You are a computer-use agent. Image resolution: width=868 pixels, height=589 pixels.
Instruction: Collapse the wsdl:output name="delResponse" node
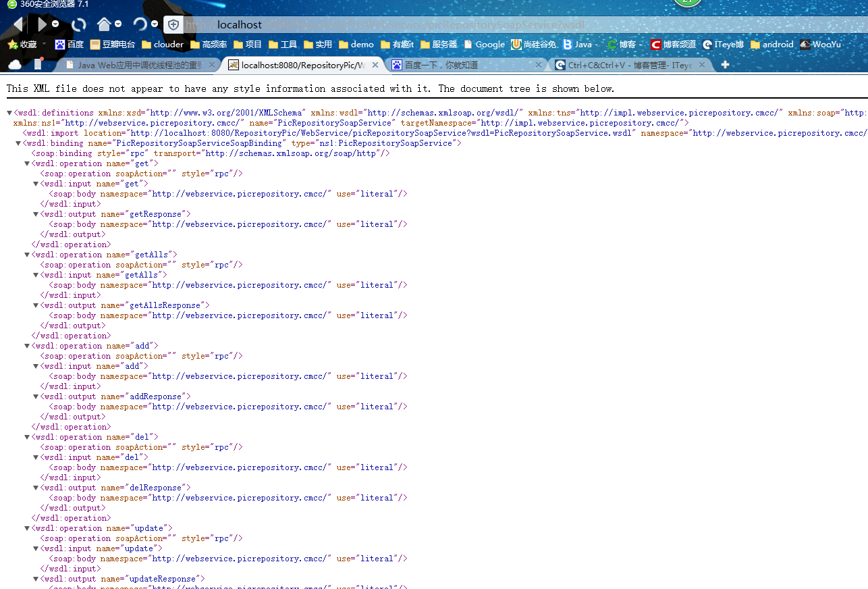[36, 488]
